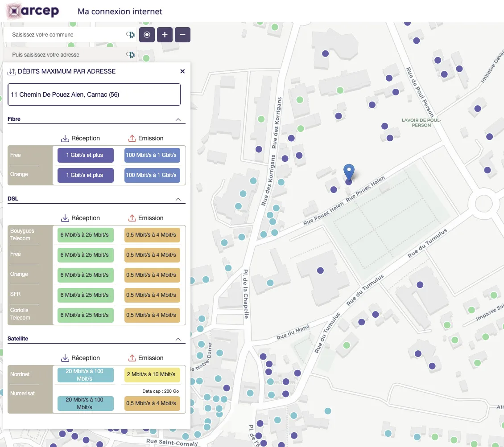
Task: Click the SFR operator label
Action: click(x=15, y=294)
